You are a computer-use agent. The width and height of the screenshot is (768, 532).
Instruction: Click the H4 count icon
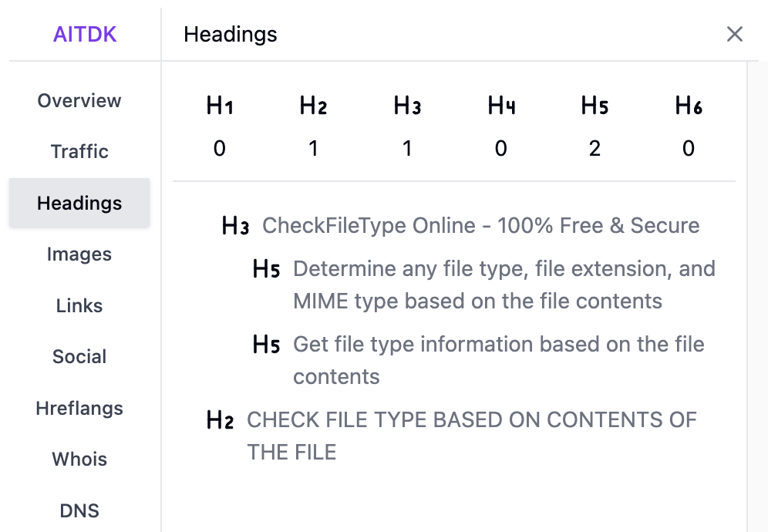pos(501,106)
